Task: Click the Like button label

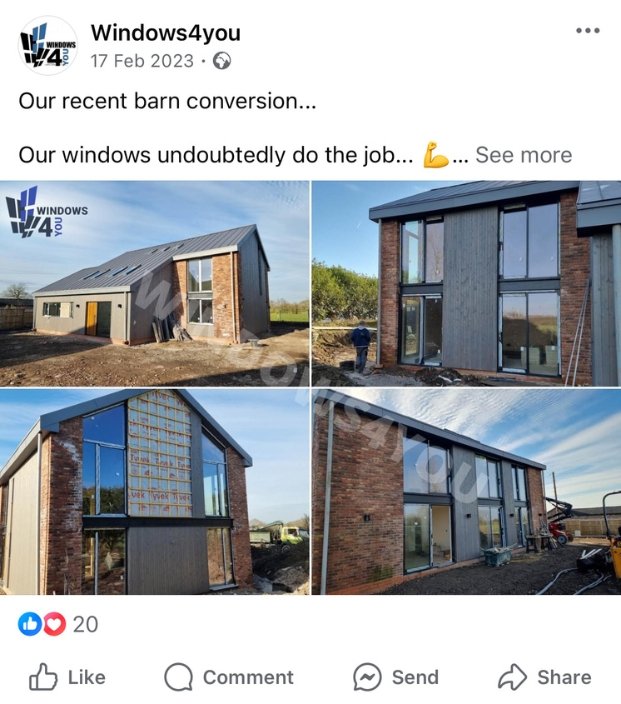Action: (x=87, y=678)
